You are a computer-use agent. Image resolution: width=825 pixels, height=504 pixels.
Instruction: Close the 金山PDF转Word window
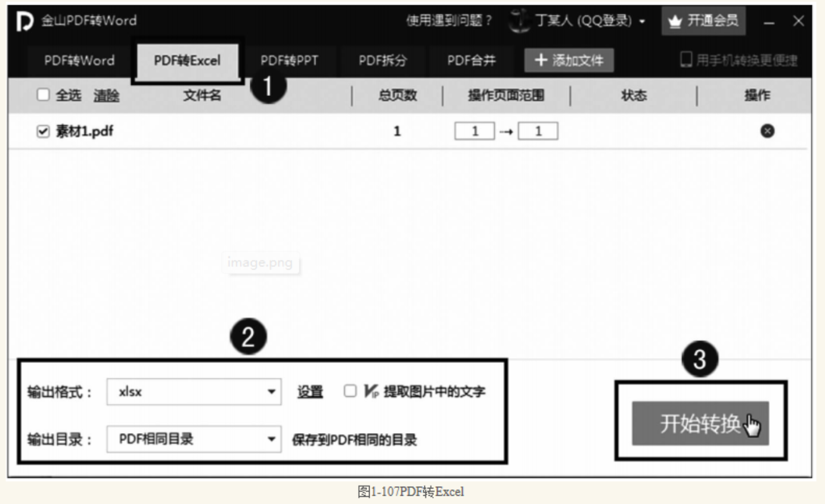799,21
